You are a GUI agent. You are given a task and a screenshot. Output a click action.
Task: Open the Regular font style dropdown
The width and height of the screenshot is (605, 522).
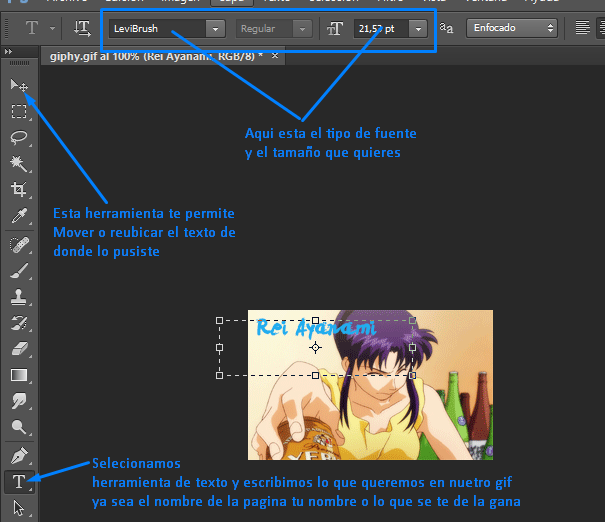(x=302, y=29)
